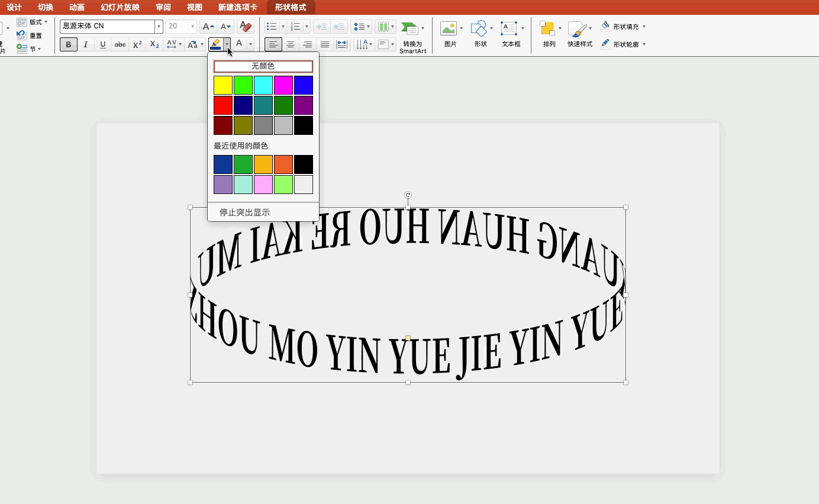Open the 幻灯片放映 tab

120,7
